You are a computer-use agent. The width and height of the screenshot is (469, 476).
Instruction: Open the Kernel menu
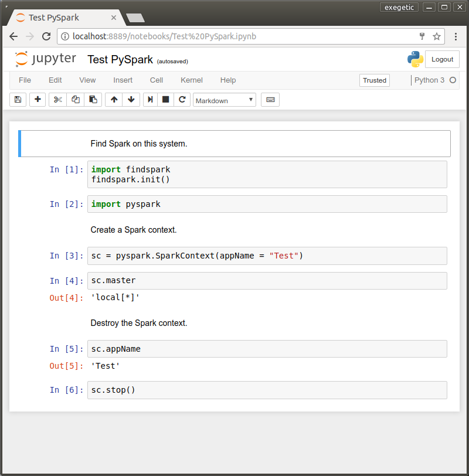(192, 80)
